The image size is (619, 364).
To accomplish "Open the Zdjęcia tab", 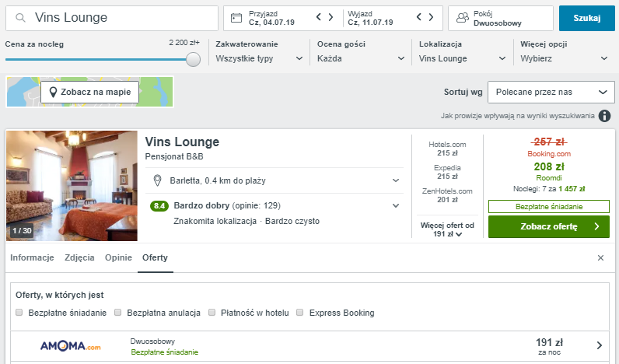I will click(79, 257).
